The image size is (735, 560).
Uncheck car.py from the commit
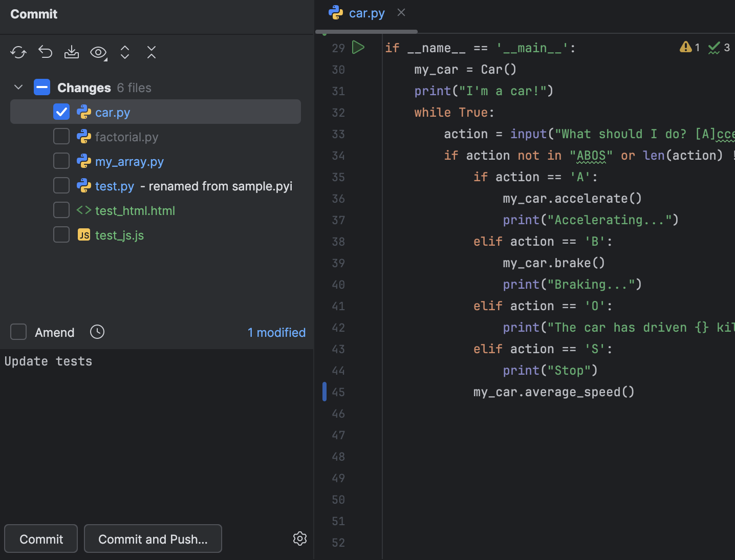click(x=61, y=112)
